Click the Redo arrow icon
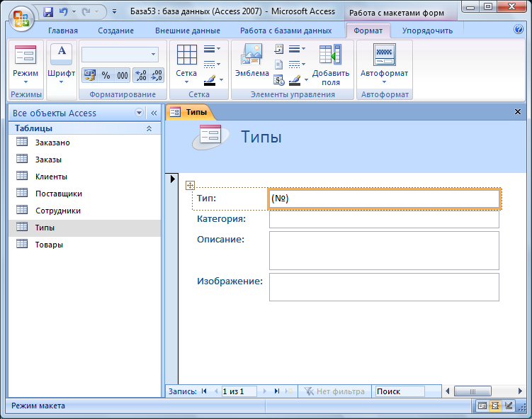This screenshot has width=532, height=419. 86,12
